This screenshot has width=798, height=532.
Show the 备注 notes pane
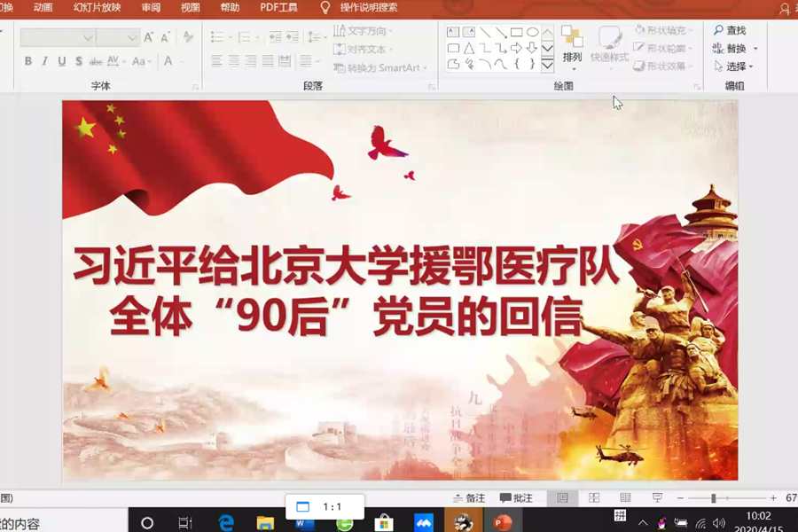tap(469, 498)
